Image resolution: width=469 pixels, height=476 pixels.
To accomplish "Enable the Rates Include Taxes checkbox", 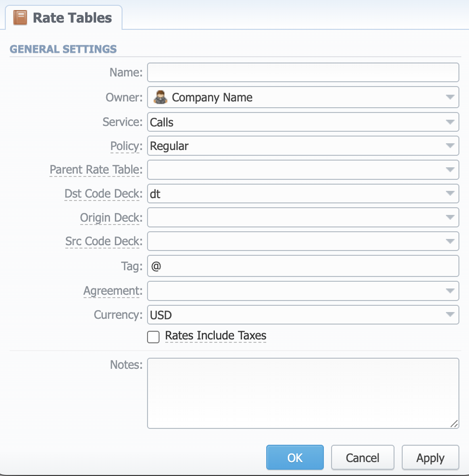I will (x=153, y=337).
